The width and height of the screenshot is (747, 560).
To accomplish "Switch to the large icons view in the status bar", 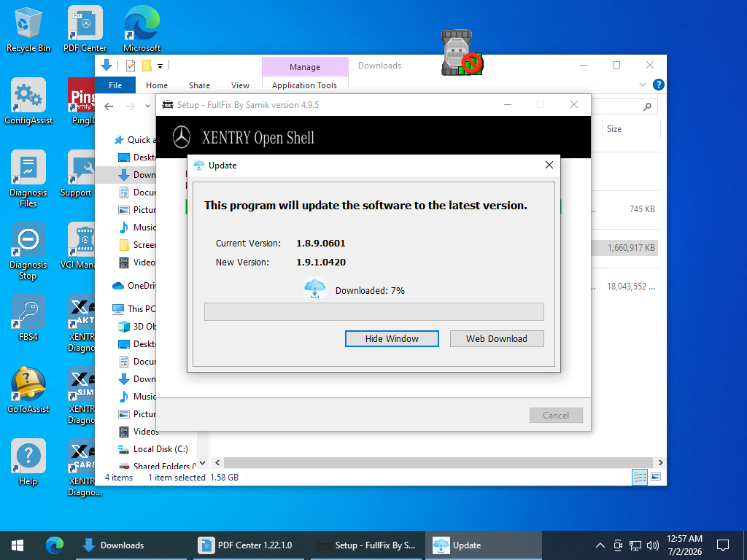I will pos(656,477).
